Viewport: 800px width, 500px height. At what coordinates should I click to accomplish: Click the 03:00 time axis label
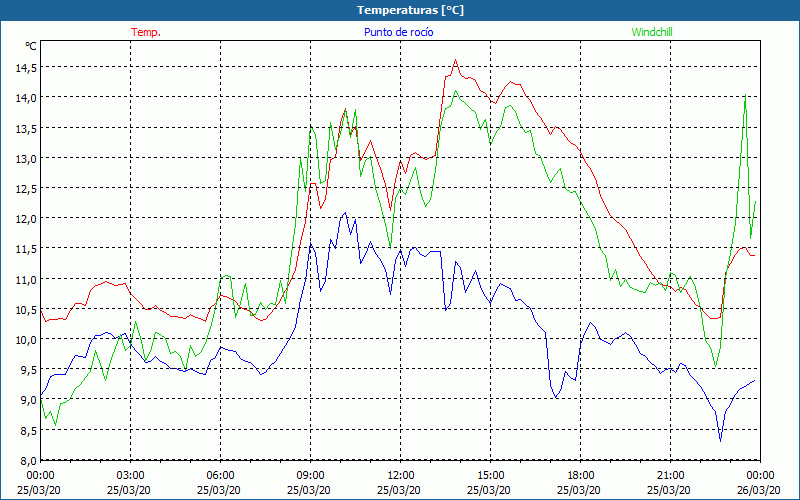(x=131, y=476)
